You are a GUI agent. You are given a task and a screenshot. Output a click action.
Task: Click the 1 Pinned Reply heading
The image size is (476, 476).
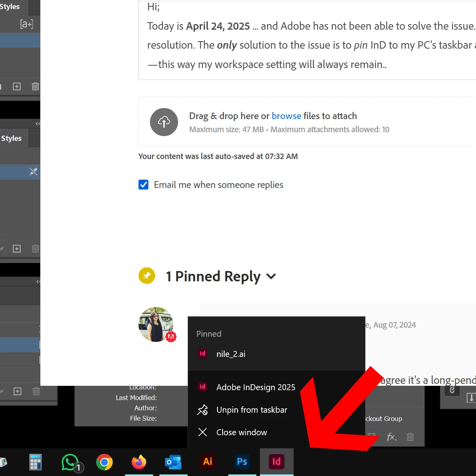coord(213,276)
